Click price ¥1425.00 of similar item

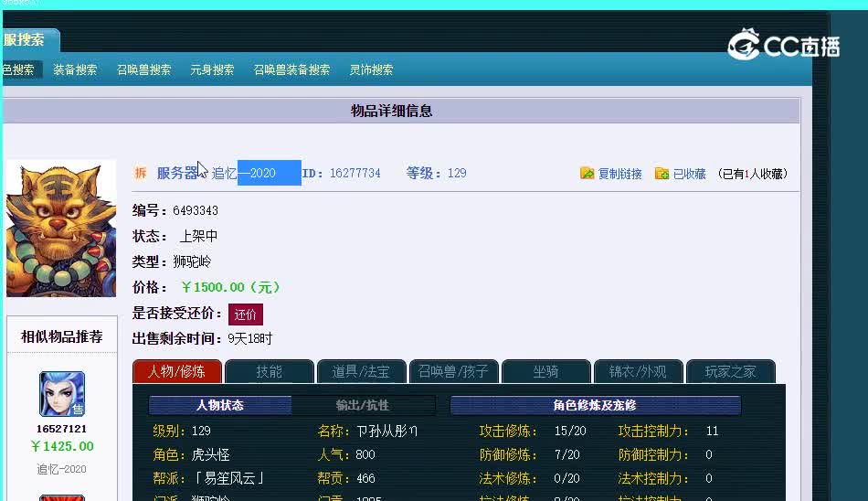pos(62,446)
